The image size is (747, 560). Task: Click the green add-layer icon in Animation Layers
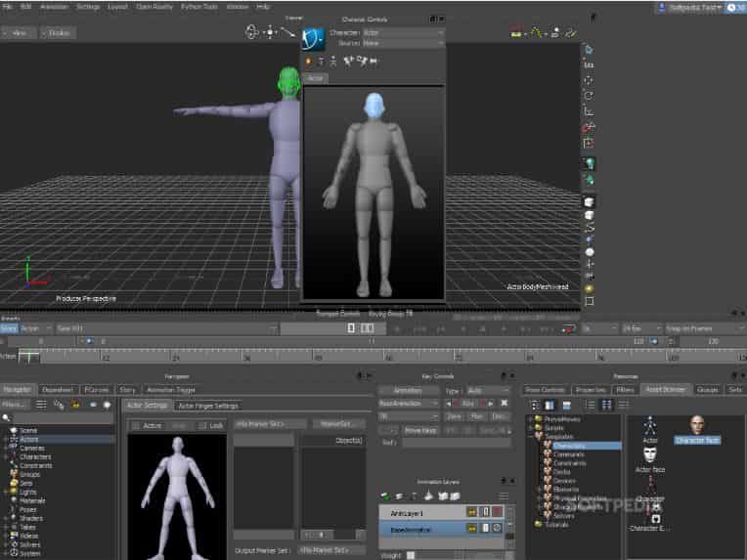coord(385,496)
